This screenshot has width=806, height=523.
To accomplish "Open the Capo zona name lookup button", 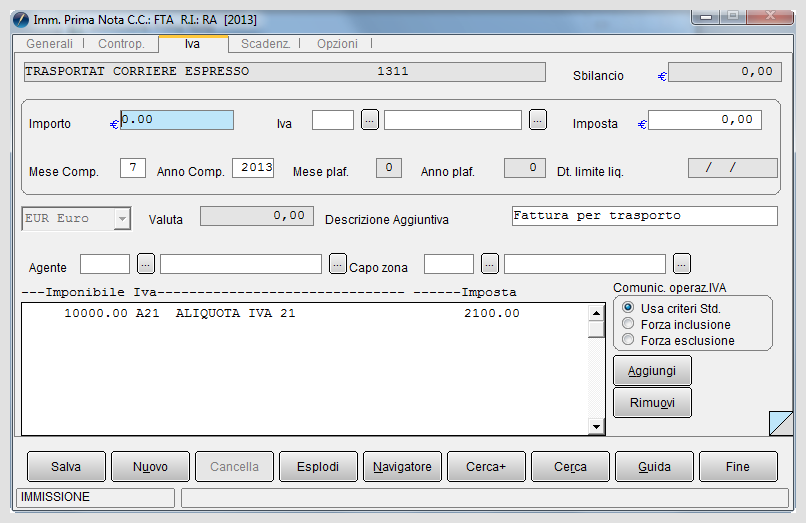I will pos(682,264).
